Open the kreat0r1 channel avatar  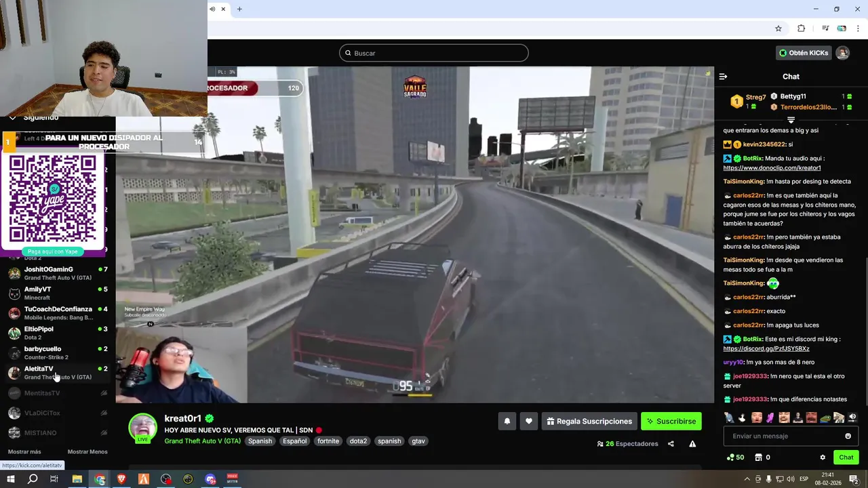142,428
